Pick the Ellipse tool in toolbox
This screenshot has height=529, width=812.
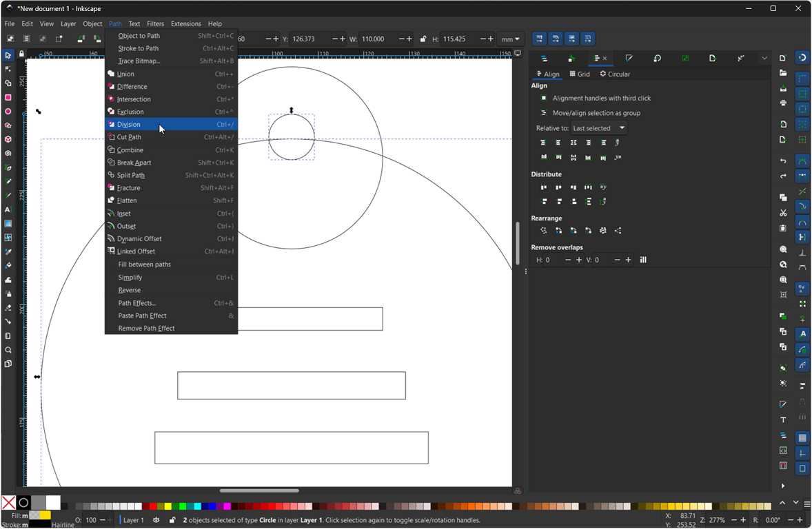(x=8, y=112)
